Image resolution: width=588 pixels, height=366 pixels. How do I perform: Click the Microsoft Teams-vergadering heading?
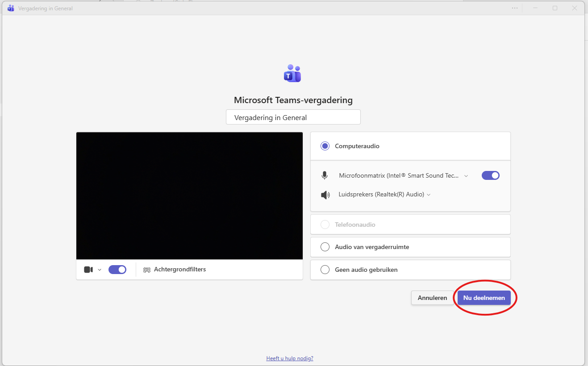point(293,100)
